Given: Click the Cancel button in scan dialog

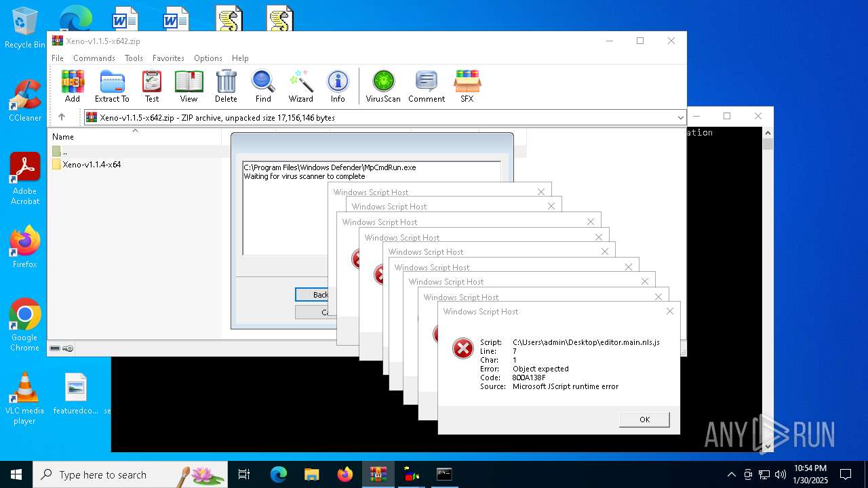Looking at the screenshot, I should coord(313,312).
